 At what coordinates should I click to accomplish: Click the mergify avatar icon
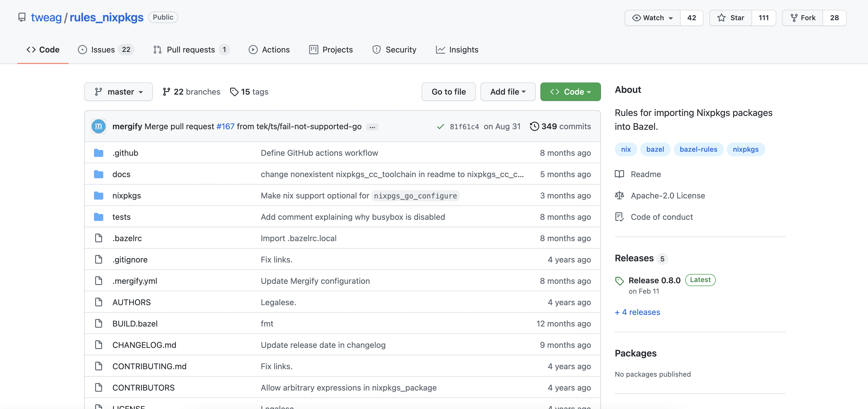(98, 126)
